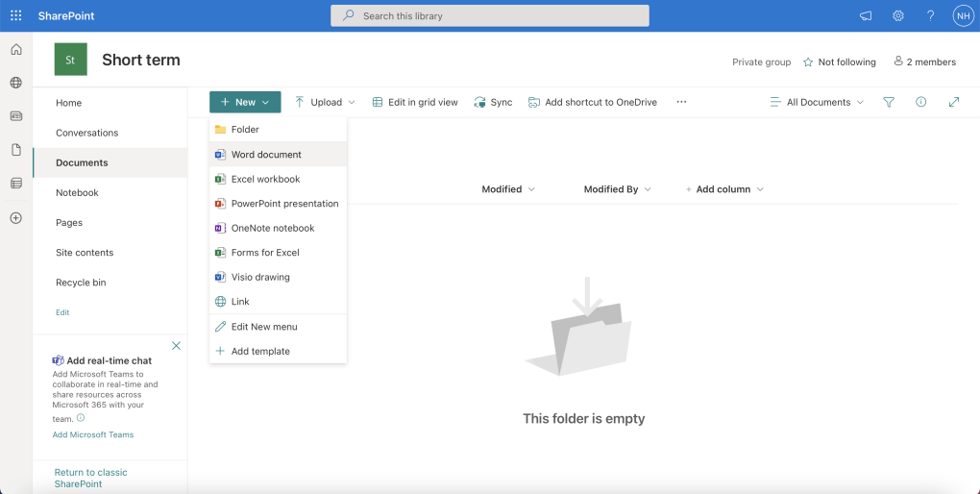Expand content with the arrows icon
Screen dimensions: 980x494
(954, 102)
